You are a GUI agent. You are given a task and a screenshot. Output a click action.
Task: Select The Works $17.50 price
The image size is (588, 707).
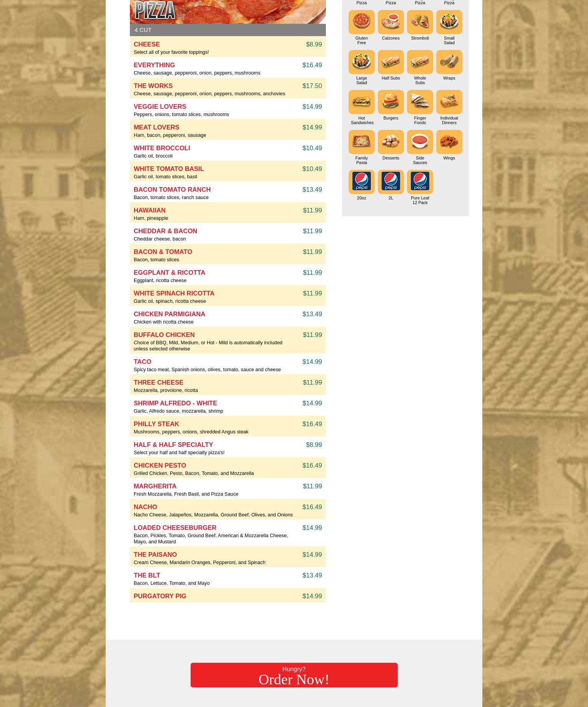tap(312, 86)
